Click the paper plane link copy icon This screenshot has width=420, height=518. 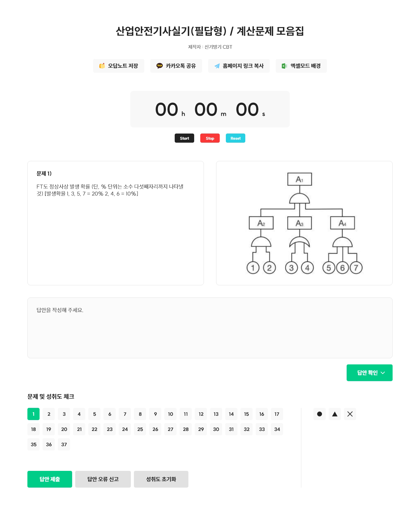pyautogui.click(x=217, y=66)
